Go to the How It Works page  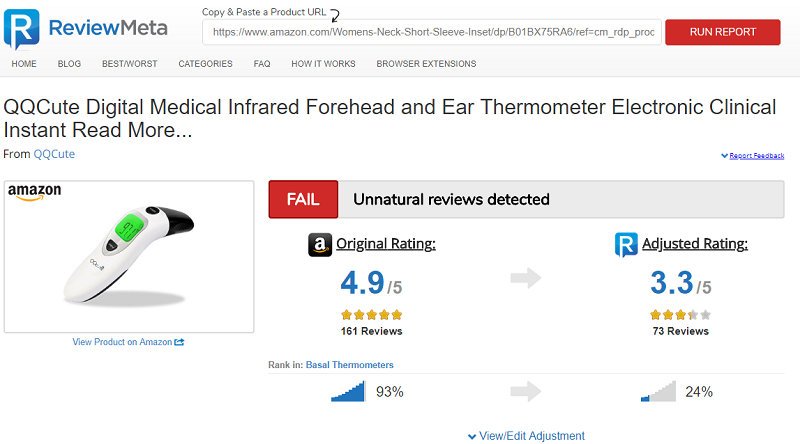[323, 64]
